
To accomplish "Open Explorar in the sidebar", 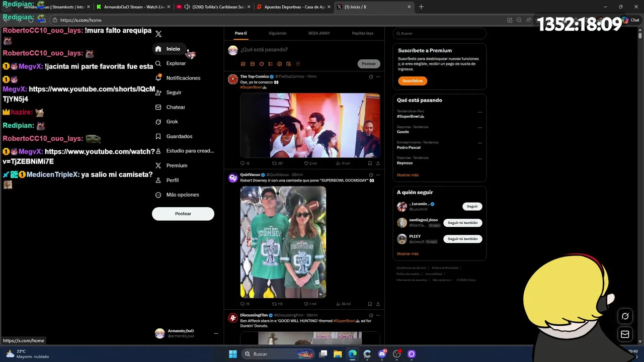I will coord(171,63).
